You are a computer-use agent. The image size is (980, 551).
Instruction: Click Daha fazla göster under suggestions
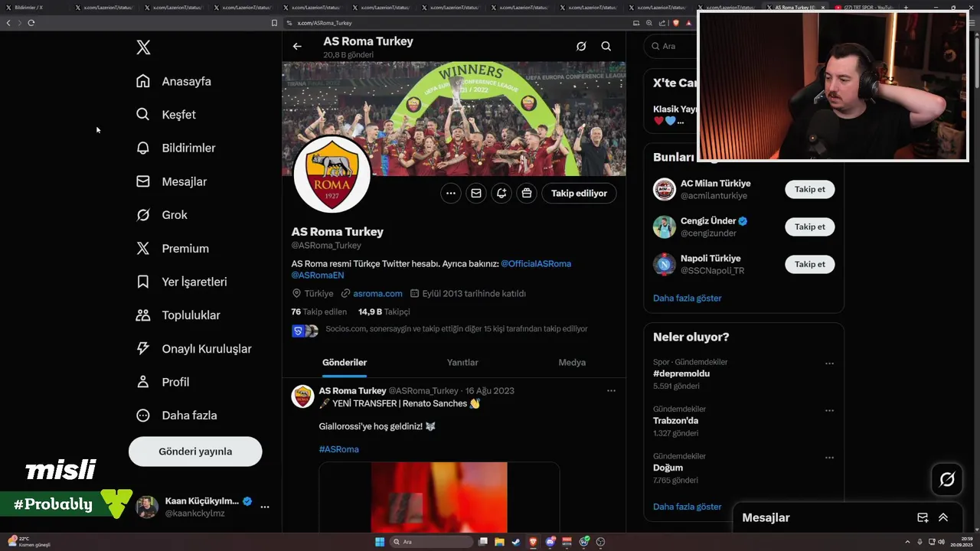(687, 298)
